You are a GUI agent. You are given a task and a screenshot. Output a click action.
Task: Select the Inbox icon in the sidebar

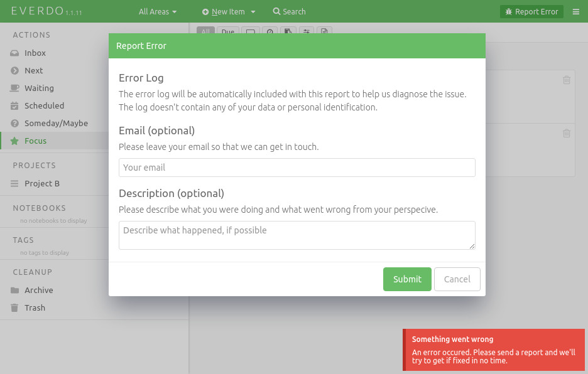pos(14,53)
